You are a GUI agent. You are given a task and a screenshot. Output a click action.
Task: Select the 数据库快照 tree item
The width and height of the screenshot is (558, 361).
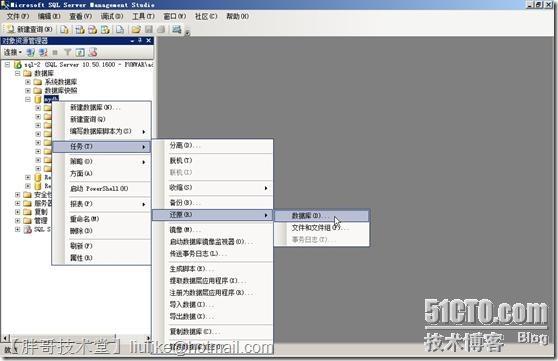(x=60, y=90)
